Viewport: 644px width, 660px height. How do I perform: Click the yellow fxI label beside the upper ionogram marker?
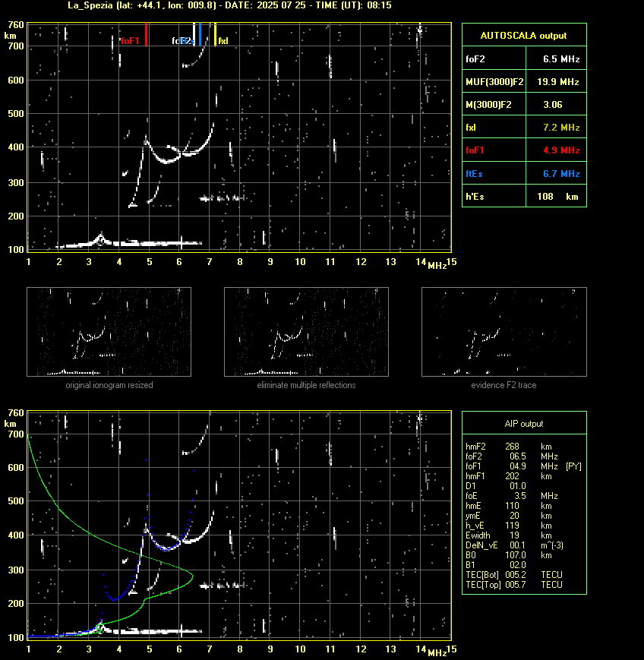[223, 41]
